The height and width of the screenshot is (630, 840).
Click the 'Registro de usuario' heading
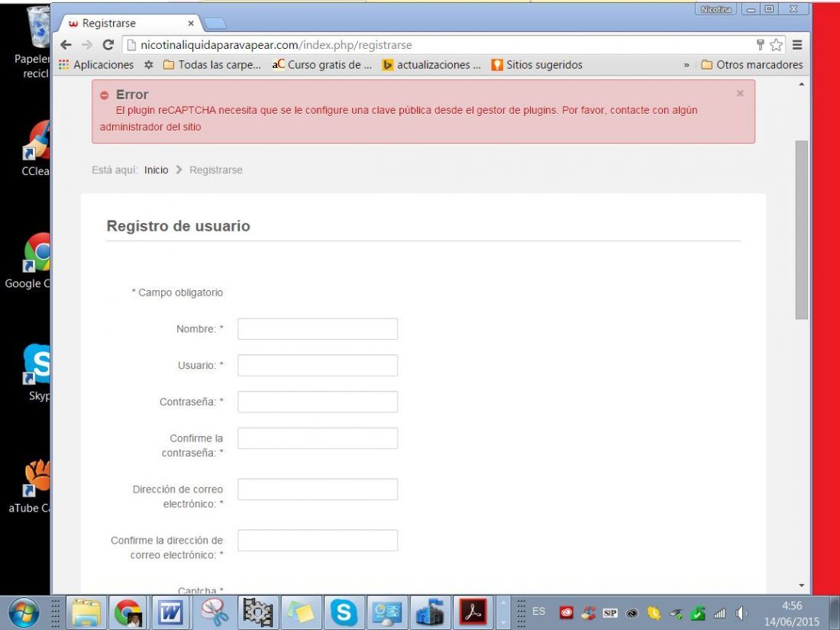(x=179, y=226)
